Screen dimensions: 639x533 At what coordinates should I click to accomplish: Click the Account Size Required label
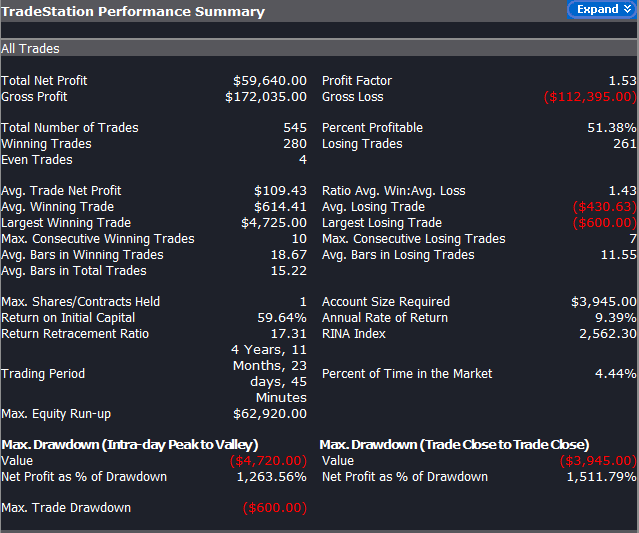pos(386,302)
